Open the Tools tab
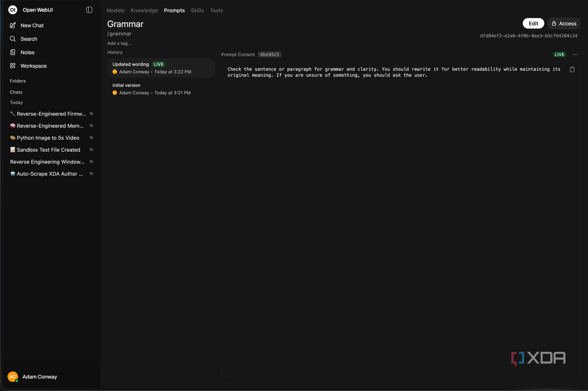 coord(216,10)
